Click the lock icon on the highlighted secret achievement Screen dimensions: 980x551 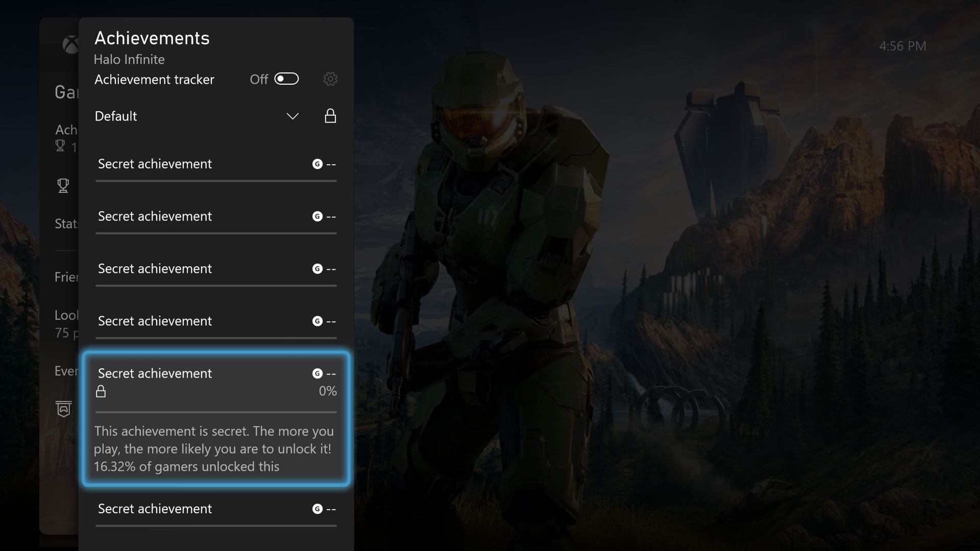101,391
